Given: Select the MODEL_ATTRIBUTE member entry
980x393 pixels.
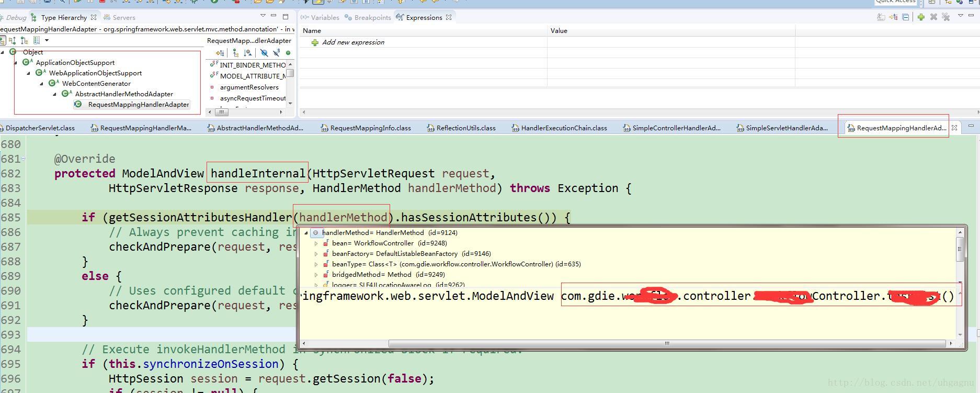Looking at the screenshot, I should coord(248,76).
